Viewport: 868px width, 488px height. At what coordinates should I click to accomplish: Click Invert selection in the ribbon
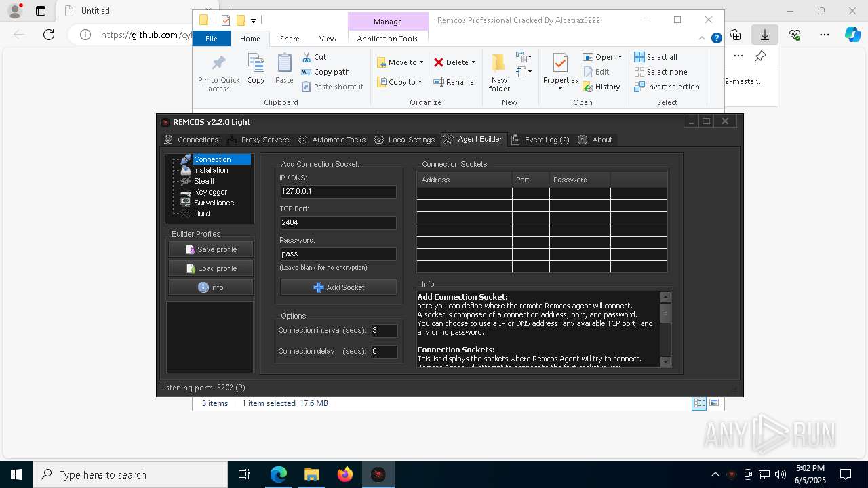coord(667,87)
